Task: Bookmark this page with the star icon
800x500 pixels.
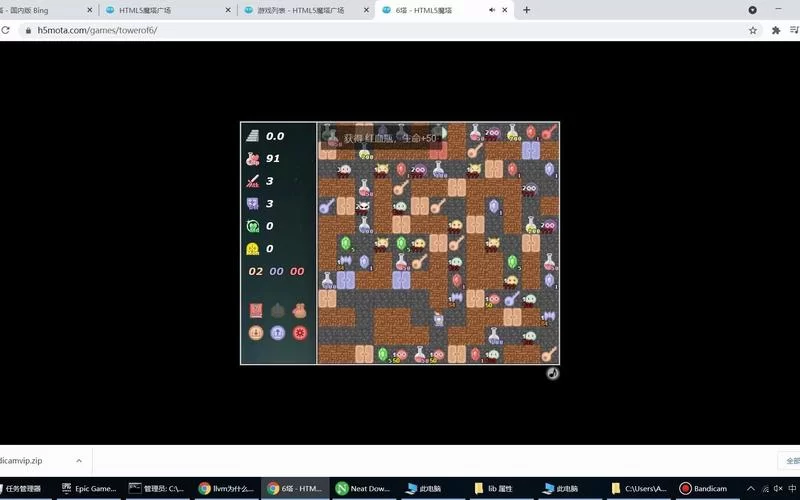Action: 753,30
